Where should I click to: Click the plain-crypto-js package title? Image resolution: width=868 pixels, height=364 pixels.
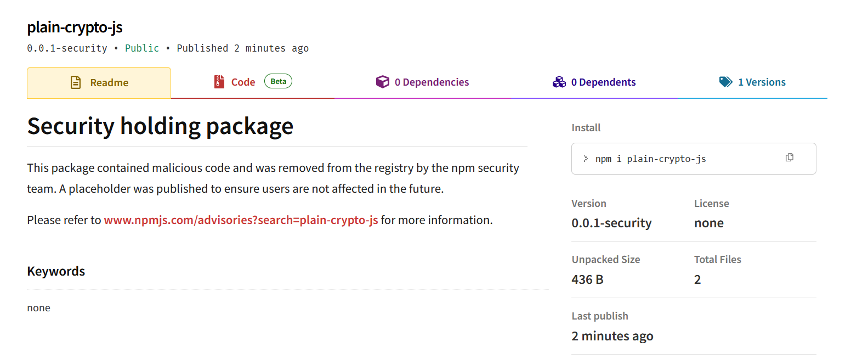(x=75, y=27)
